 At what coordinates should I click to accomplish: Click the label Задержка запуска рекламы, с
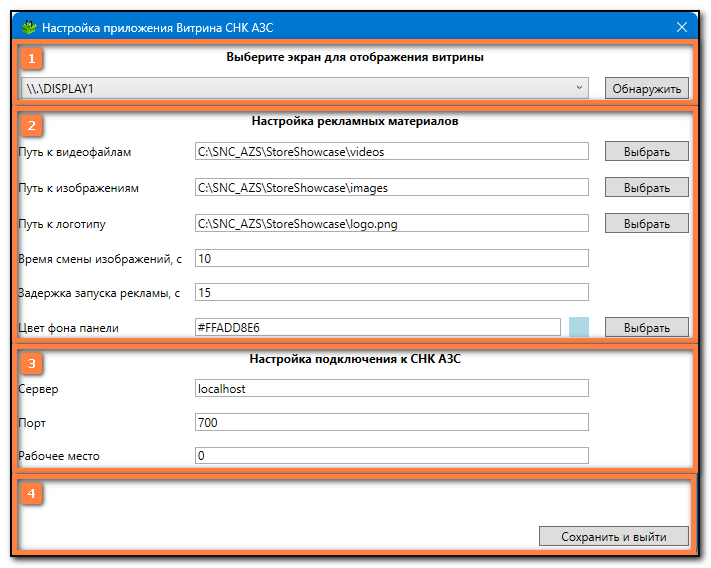pos(99,293)
